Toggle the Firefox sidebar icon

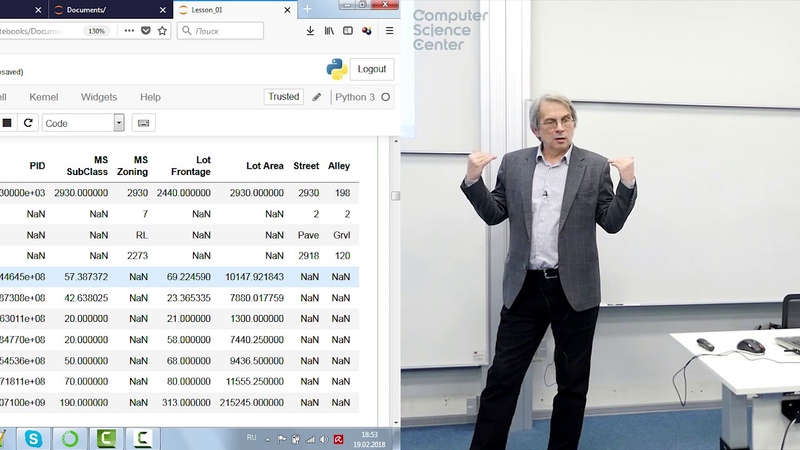tap(348, 31)
